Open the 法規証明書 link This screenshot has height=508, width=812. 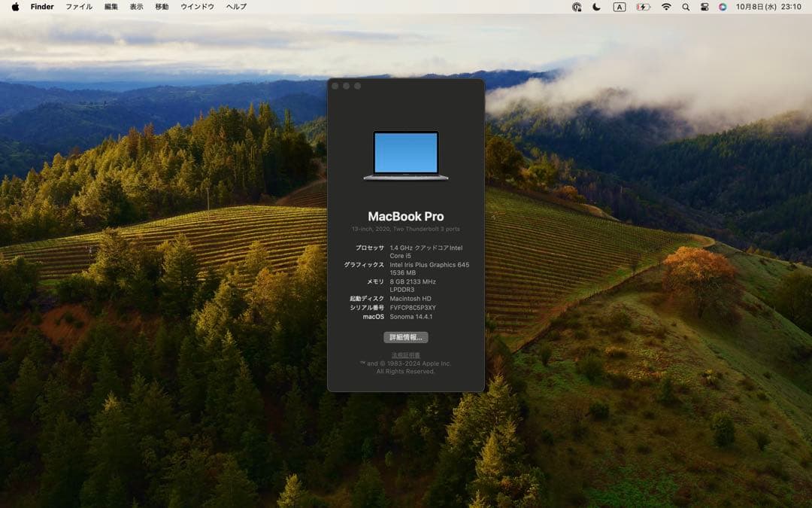point(405,354)
